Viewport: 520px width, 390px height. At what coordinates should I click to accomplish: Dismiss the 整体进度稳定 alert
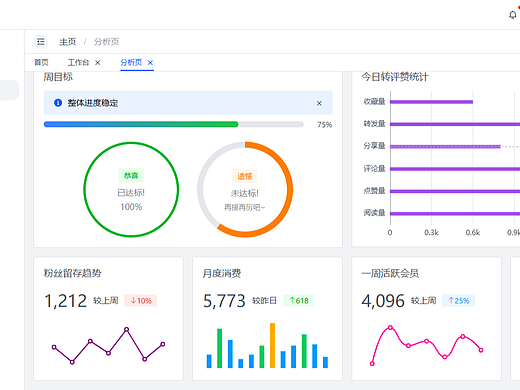[x=319, y=103]
